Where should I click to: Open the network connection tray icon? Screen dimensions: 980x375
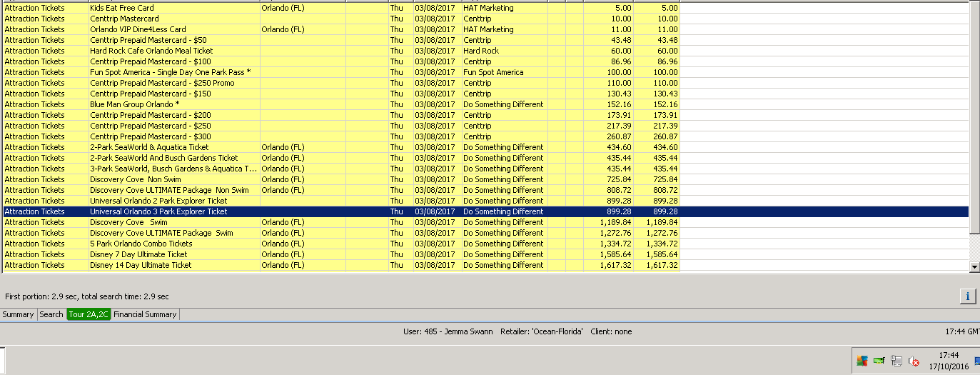tap(896, 361)
